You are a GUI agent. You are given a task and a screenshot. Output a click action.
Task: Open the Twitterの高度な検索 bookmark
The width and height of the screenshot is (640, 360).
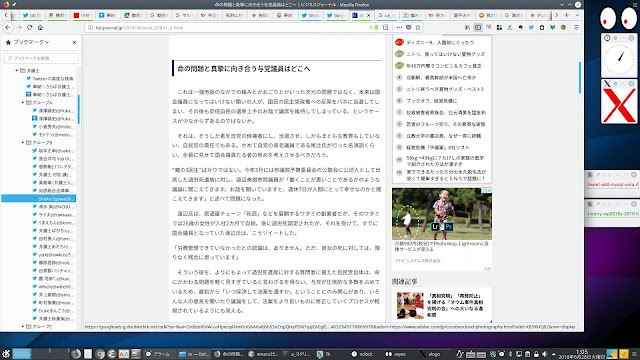pyautogui.click(x=50, y=78)
